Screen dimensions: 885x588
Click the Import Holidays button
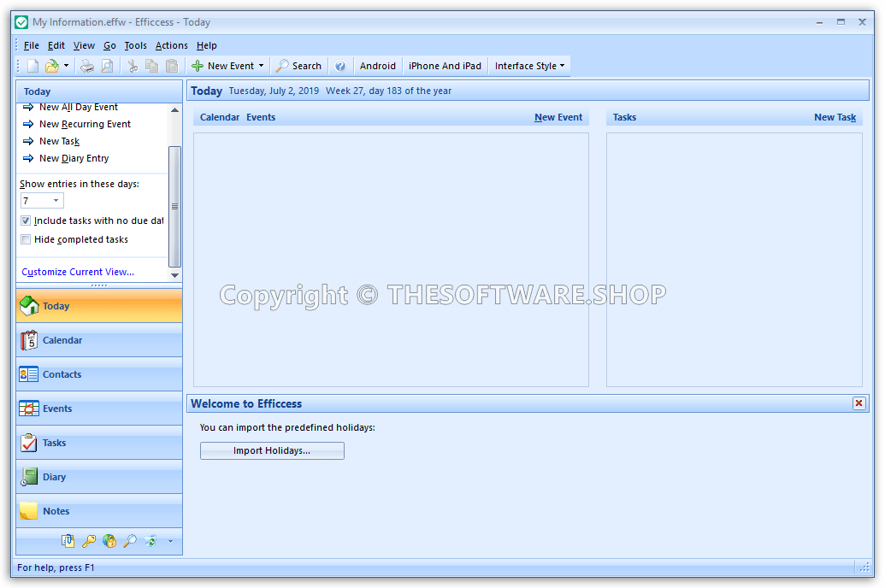pos(272,450)
